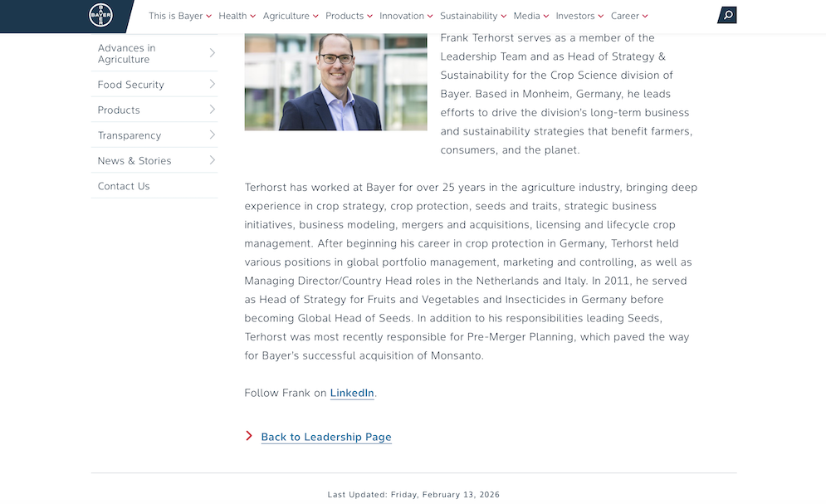Expand Advances in Agriculture chevron
826x504 pixels.
(x=213, y=52)
